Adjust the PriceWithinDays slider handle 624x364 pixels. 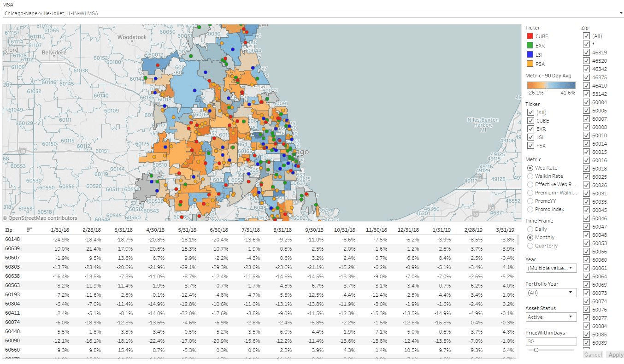coord(536,350)
